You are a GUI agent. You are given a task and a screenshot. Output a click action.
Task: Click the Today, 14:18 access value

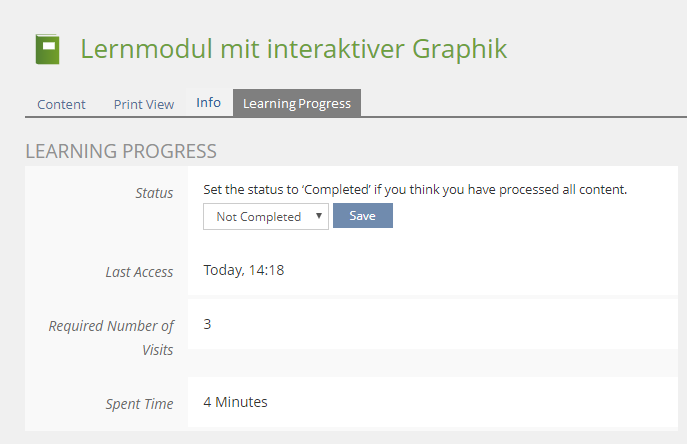click(244, 270)
